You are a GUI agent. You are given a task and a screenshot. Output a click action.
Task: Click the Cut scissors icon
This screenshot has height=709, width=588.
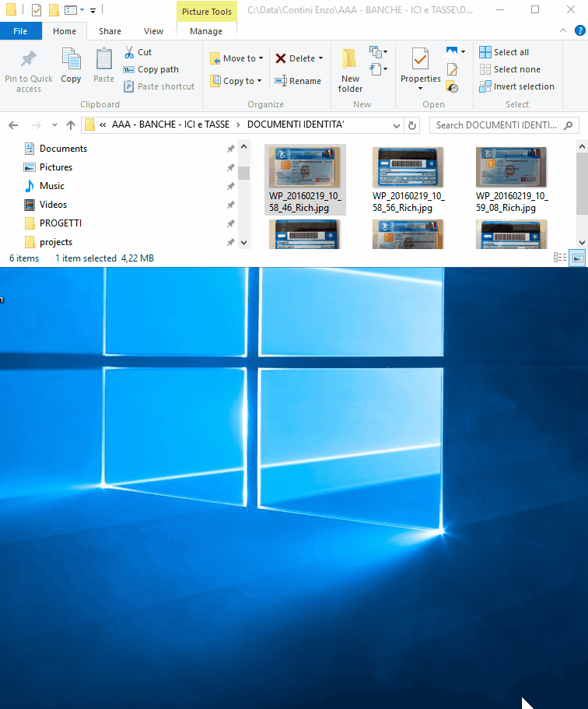(x=129, y=52)
